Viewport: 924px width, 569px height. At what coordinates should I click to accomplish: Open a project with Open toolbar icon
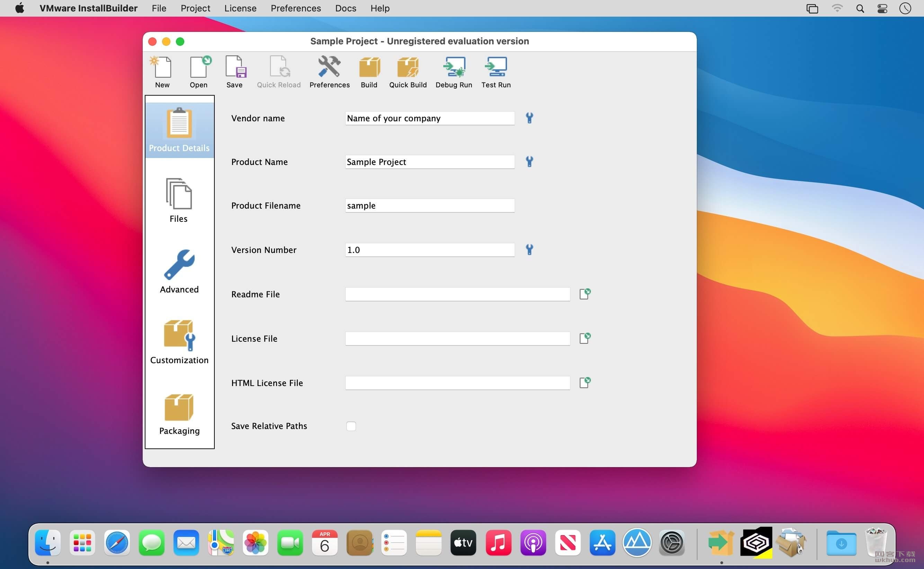[198, 72]
